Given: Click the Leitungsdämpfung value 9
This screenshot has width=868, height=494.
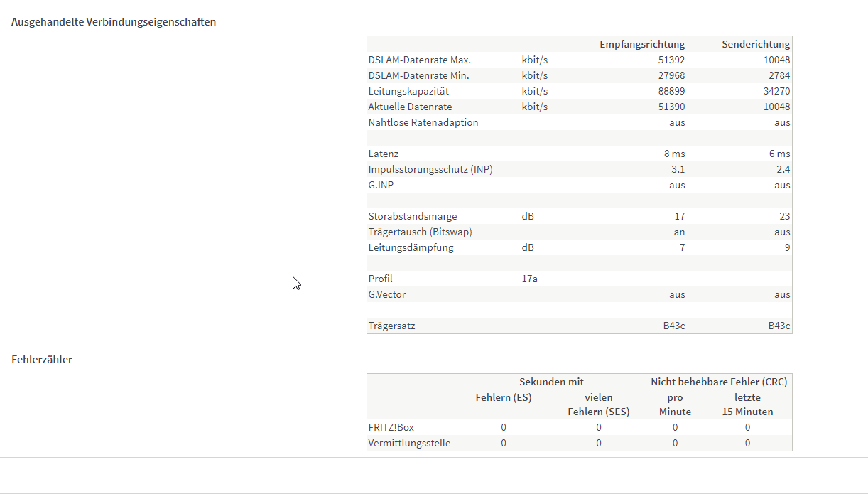Looking at the screenshot, I should (x=788, y=247).
